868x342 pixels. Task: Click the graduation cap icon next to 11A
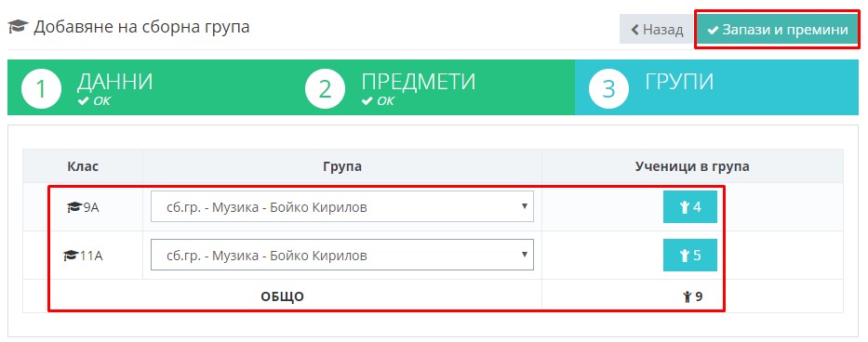click(71, 256)
